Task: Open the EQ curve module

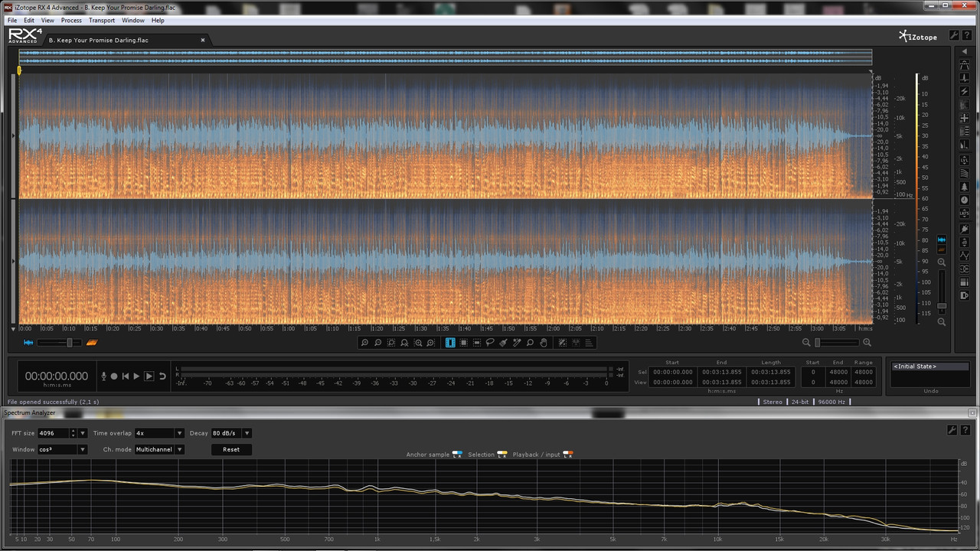Action: 964,256
